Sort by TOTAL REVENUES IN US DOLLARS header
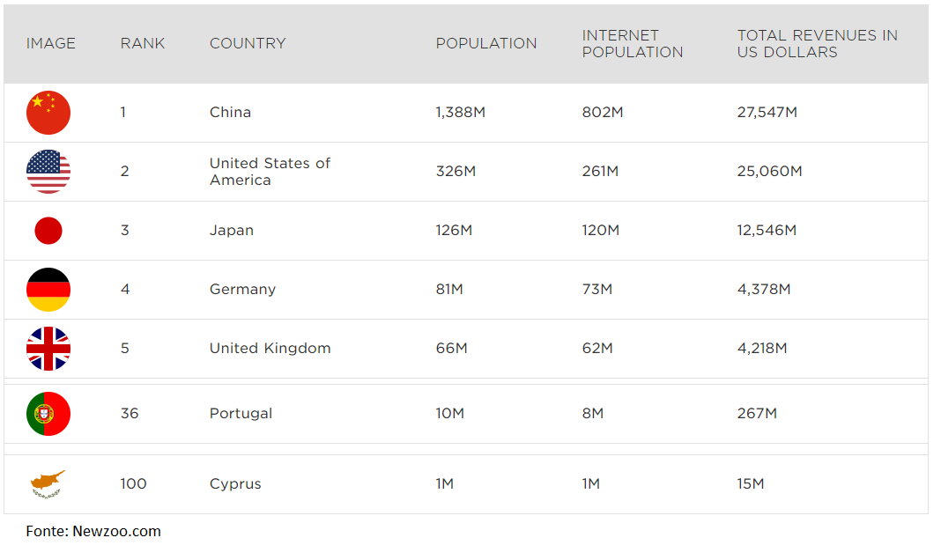 coord(818,43)
